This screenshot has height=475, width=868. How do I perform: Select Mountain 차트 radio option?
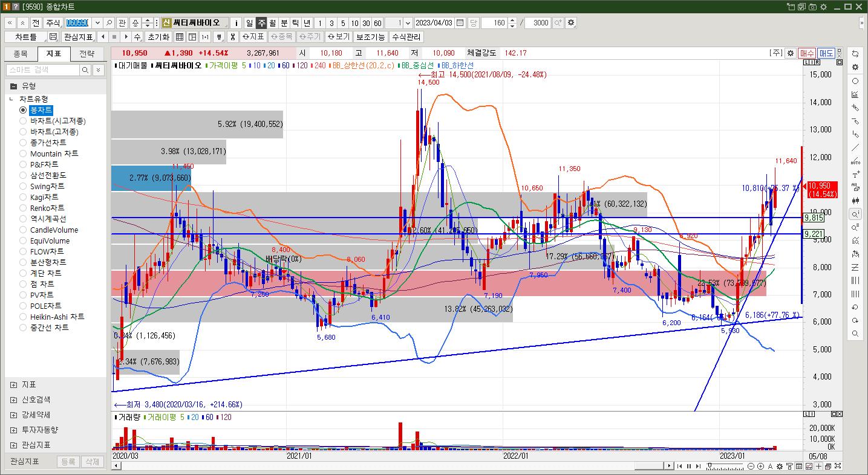pyautogui.click(x=23, y=153)
